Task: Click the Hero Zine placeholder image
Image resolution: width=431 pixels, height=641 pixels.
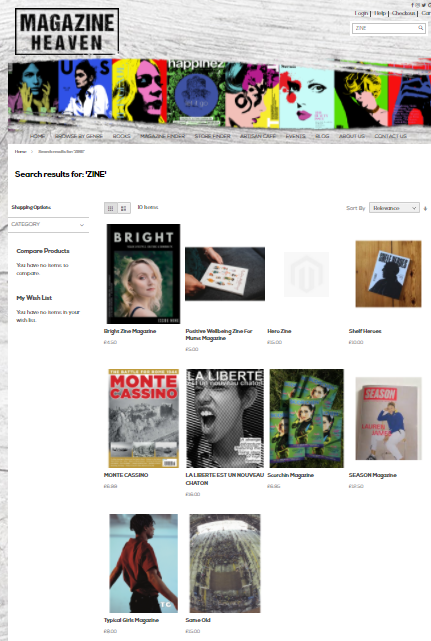Action: pyautogui.click(x=306, y=274)
